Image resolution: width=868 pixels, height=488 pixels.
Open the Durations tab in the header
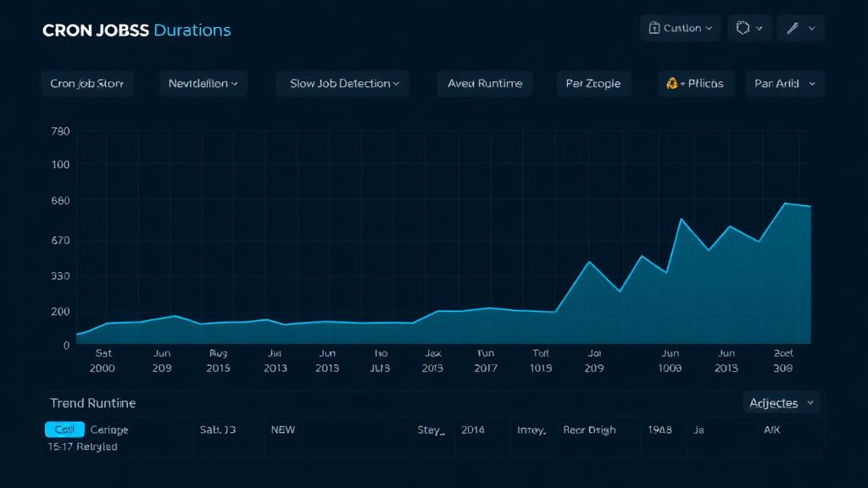[x=192, y=29]
